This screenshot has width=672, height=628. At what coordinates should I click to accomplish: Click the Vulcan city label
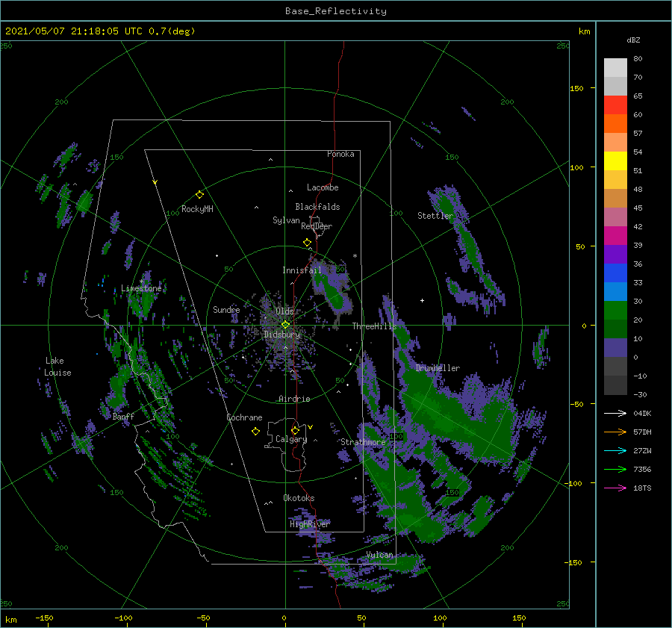point(379,555)
